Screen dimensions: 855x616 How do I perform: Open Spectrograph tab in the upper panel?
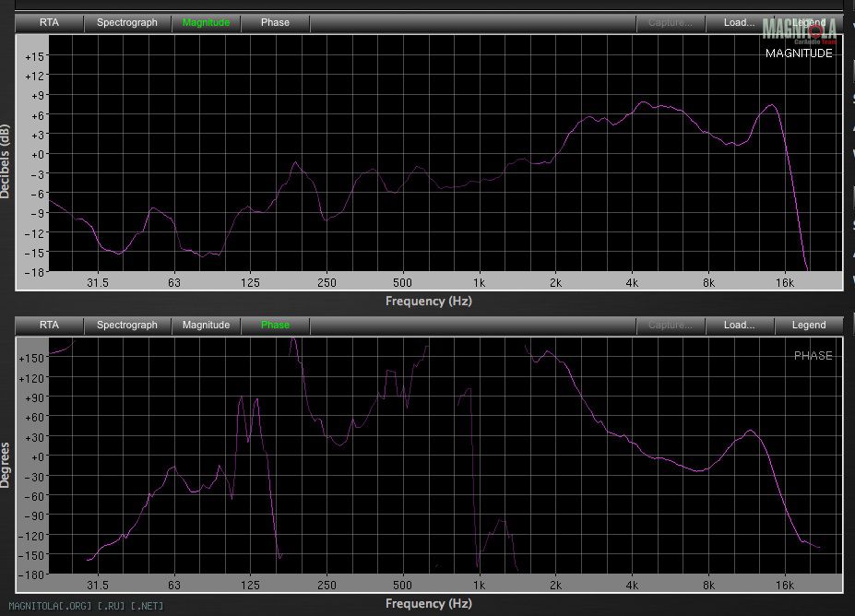click(x=127, y=22)
